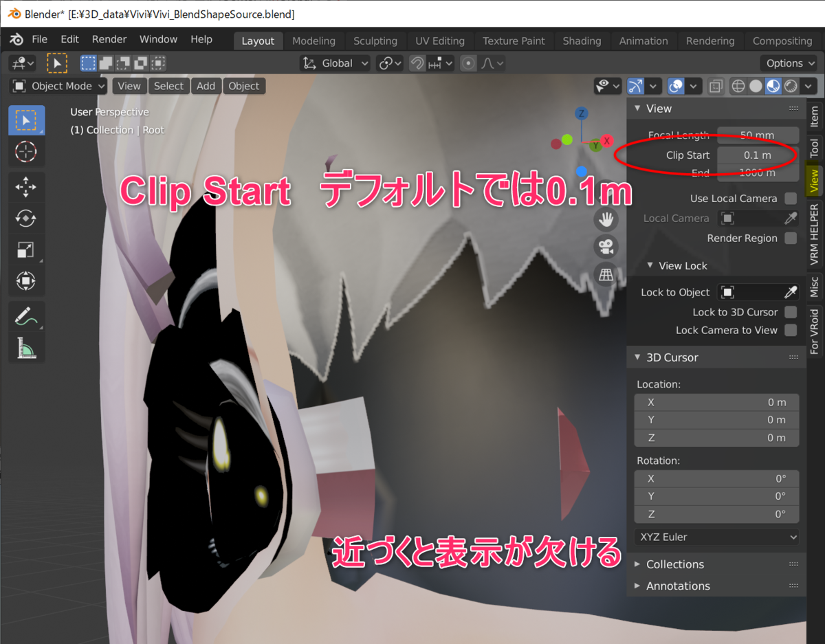
Task: Toggle camera view with camera icon
Action: pyautogui.click(x=606, y=247)
